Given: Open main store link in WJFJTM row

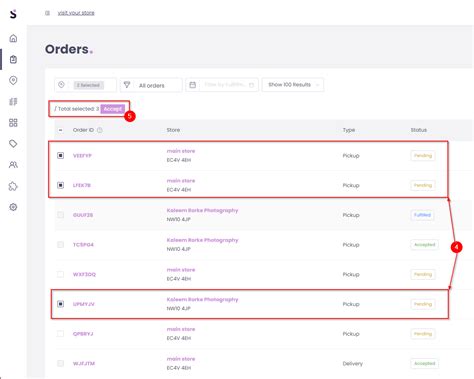Looking at the screenshot, I should (x=181, y=359).
